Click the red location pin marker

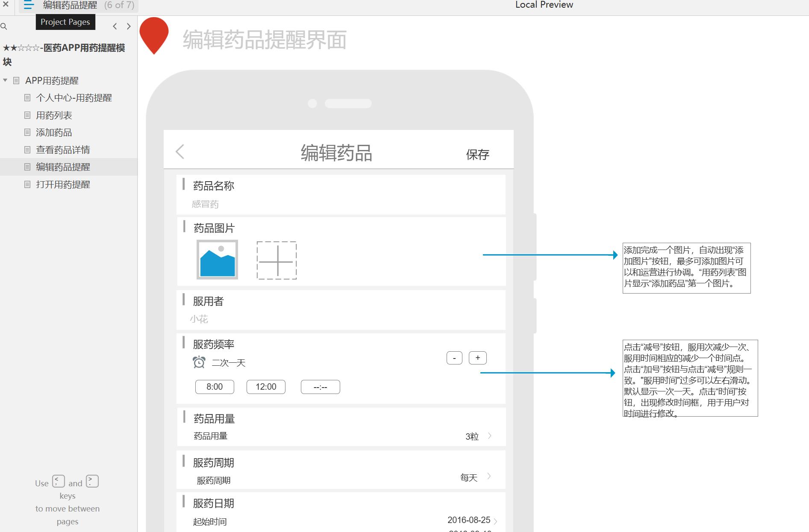point(154,35)
